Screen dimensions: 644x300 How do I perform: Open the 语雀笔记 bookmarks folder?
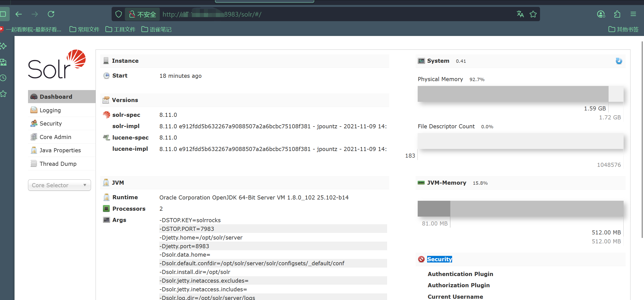pyautogui.click(x=156, y=29)
